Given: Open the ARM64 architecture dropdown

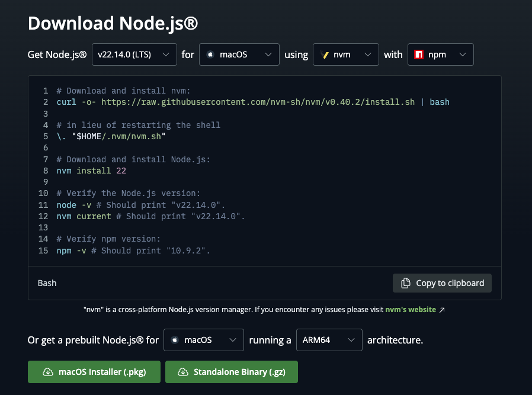Looking at the screenshot, I should 329,340.
